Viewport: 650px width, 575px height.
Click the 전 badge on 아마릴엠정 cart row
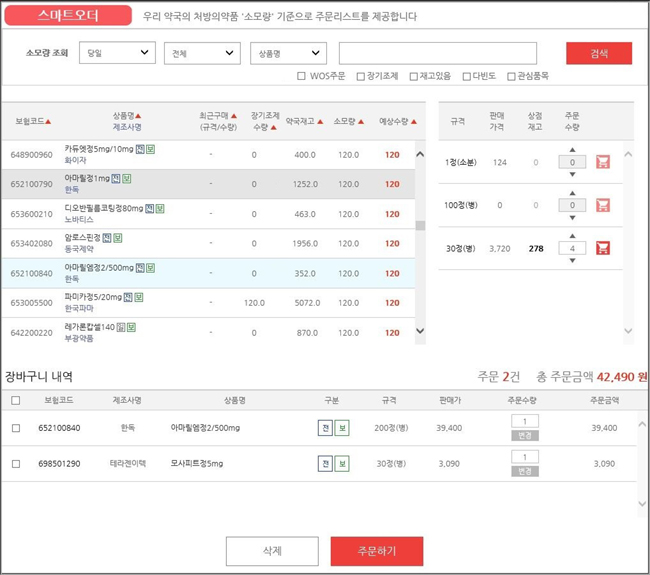325,428
